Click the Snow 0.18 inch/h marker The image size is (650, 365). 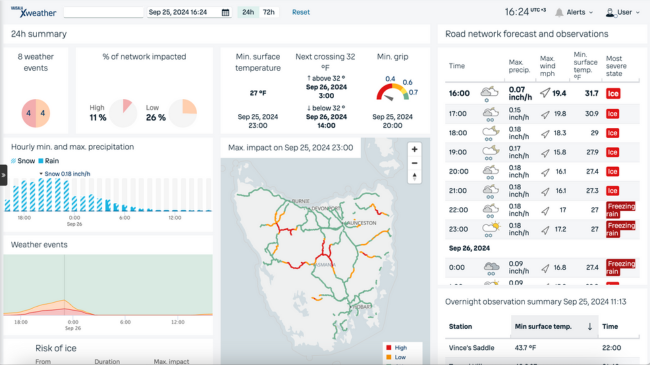(65, 174)
